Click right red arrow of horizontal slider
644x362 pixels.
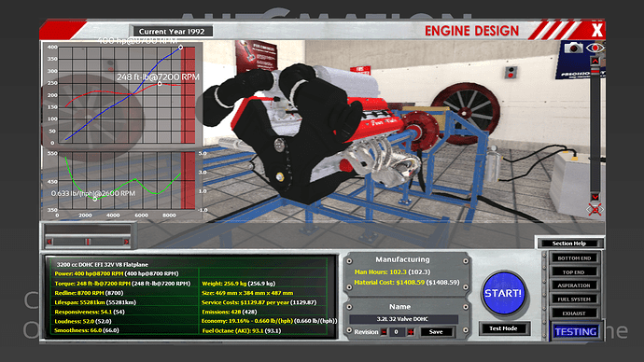[127, 242]
